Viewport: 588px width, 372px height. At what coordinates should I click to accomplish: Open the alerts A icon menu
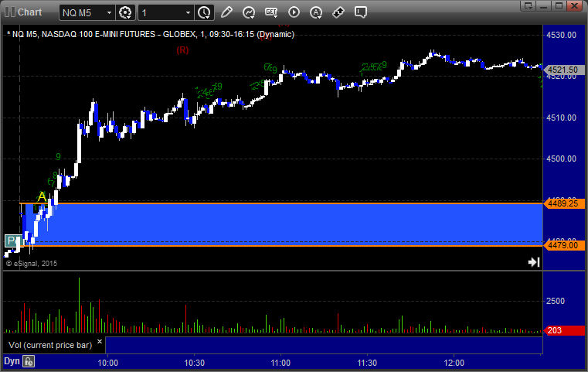(316, 12)
